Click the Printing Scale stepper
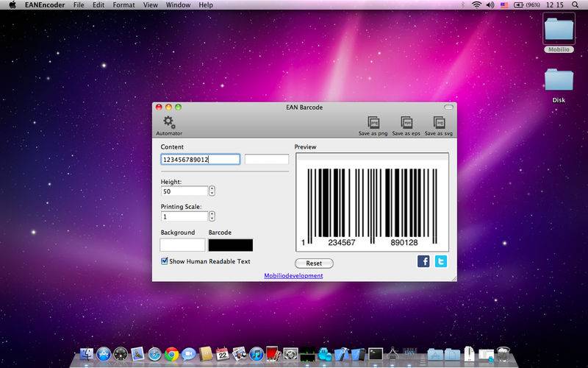The width and height of the screenshot is (588, 368). coord(212,216)
